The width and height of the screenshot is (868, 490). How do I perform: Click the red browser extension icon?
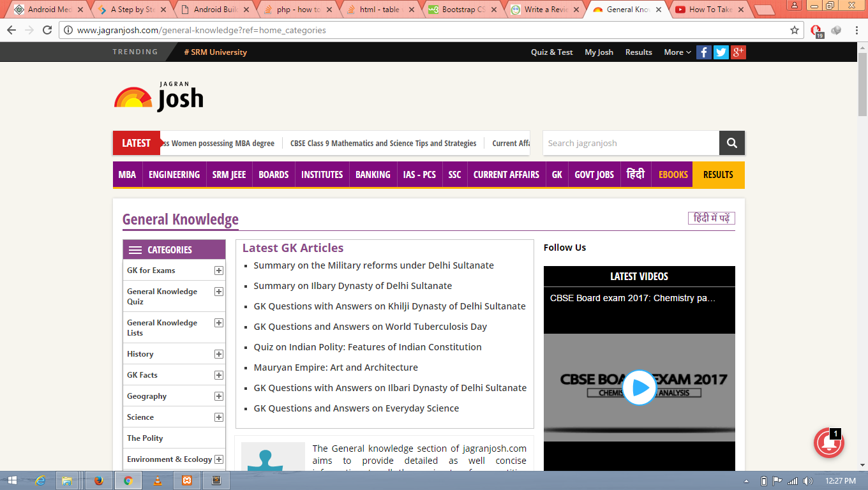coord(816,31)
